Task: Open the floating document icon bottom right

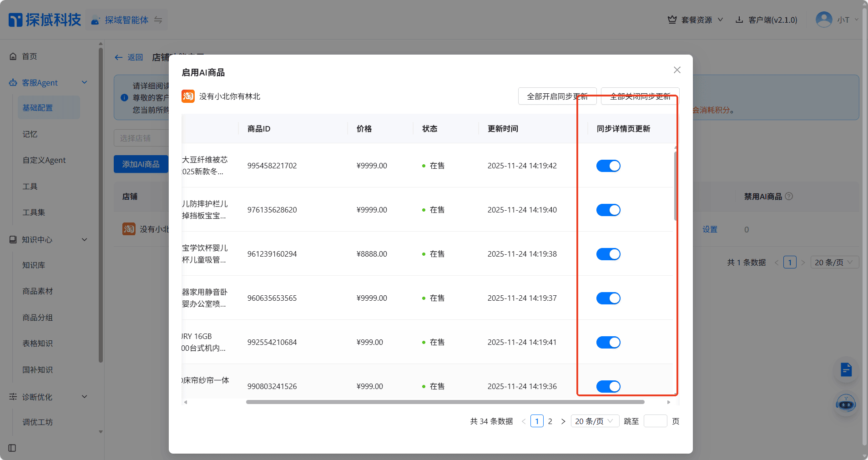Action: point(845,370)
